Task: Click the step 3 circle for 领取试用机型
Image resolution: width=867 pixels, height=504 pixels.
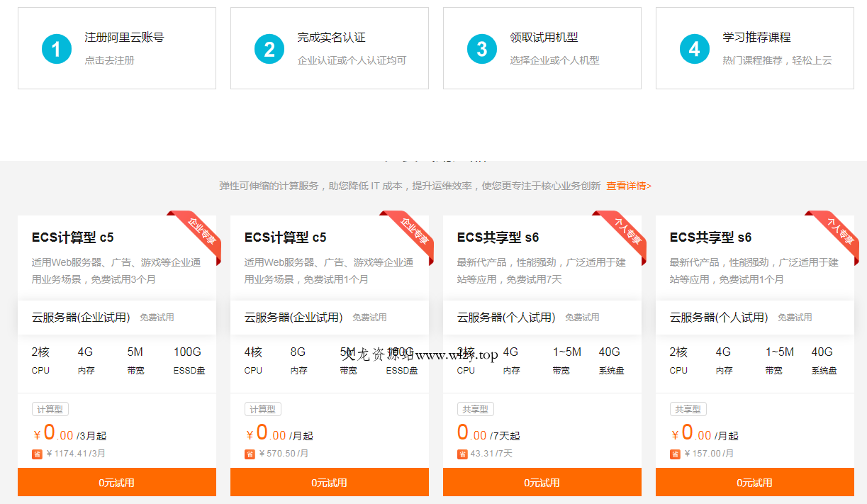Action: [x=482, y=49]
